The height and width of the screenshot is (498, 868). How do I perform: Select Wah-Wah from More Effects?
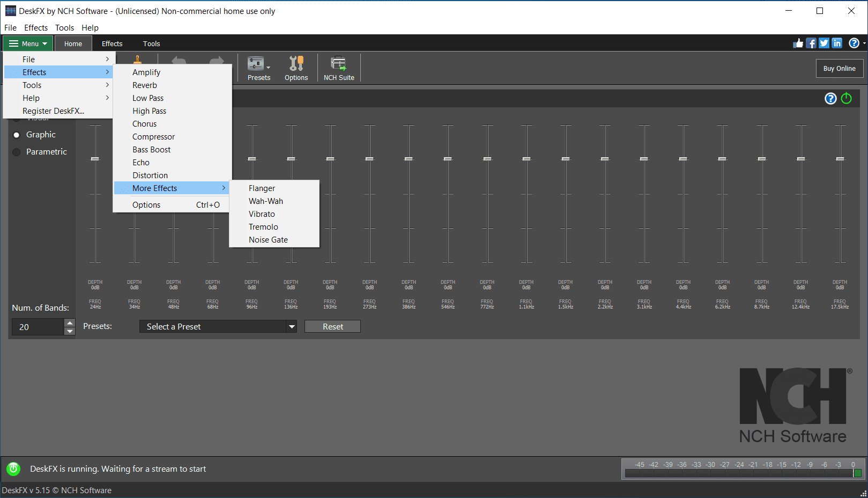point(274,201)
